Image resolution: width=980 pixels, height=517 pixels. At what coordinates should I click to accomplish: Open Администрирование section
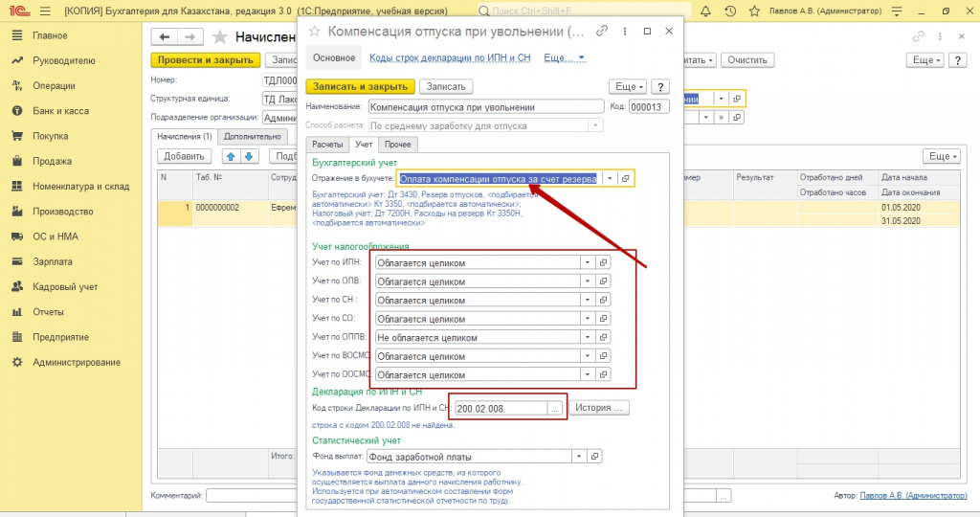coord(77,362)
